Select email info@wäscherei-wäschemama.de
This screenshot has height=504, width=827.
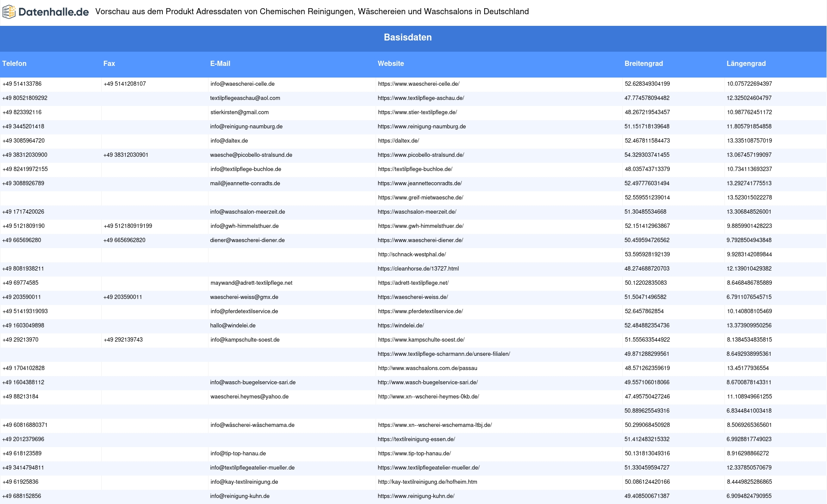(252, 425)
